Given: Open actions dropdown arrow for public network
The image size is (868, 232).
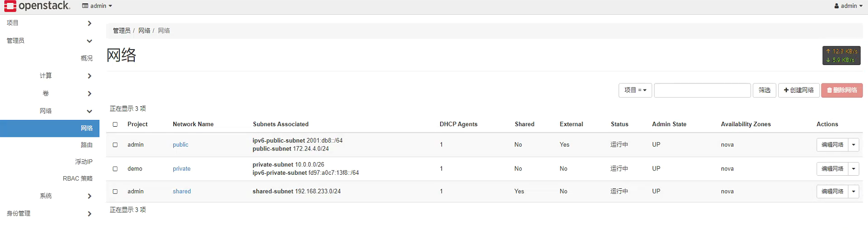Looking at the screenshot, I should point(853,145).
